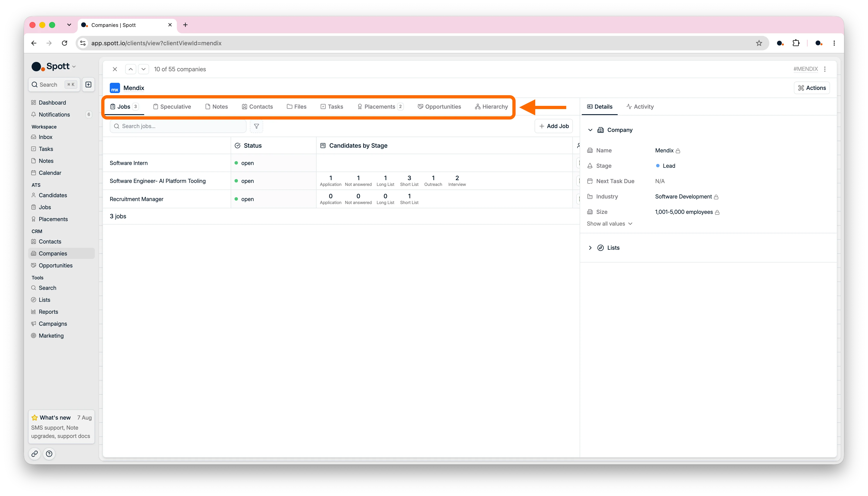This screenshot has height=496, width=868.
Task: Close the Companies | Spott browser tab
Action: pos(170,25)
